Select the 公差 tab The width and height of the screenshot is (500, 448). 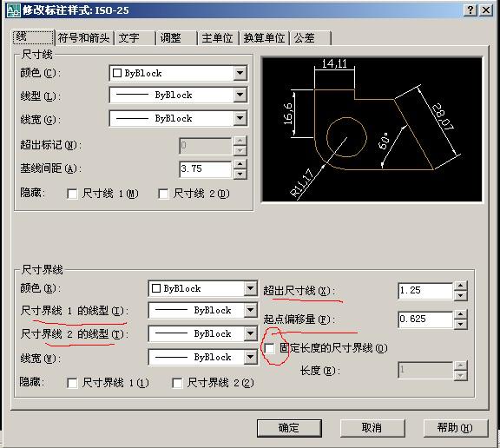pos(310,38)
